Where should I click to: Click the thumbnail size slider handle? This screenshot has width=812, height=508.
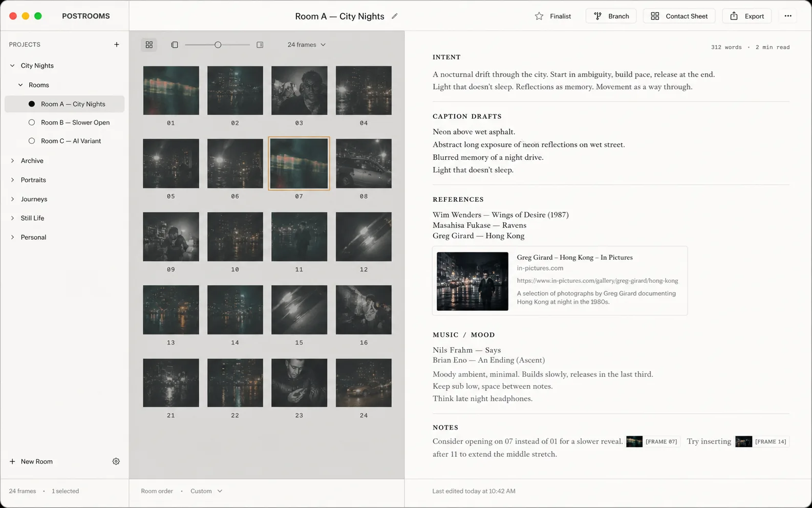(218, 45)
